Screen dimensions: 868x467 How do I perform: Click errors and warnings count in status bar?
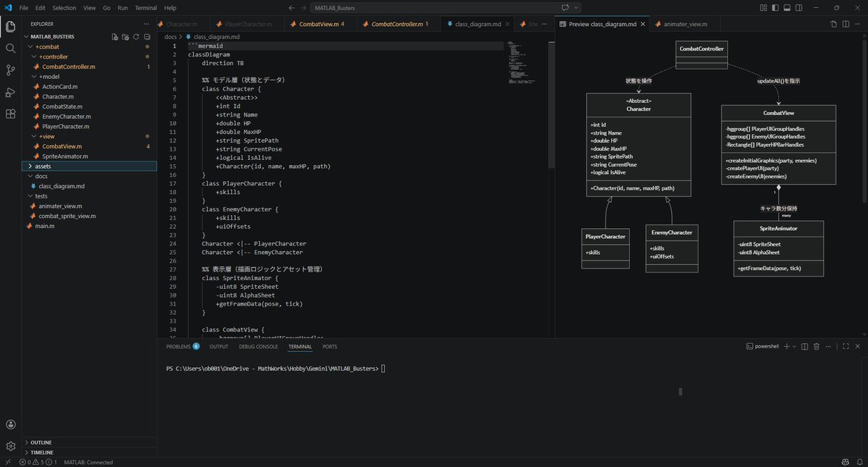pyautogui.click(x=38, y=462)
